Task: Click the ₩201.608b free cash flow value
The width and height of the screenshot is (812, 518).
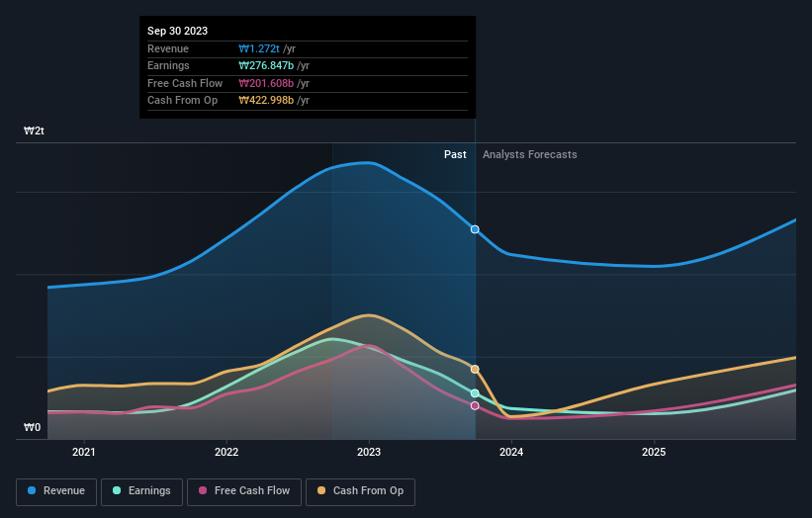Action: (266, 83)
